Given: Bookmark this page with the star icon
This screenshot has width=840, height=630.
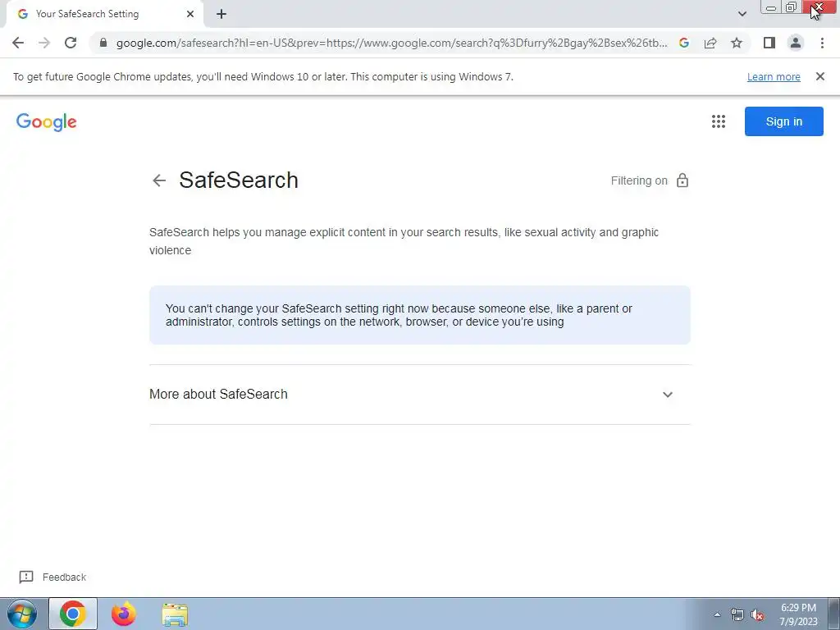Looking at the screenshot, I should click(737, 43).
